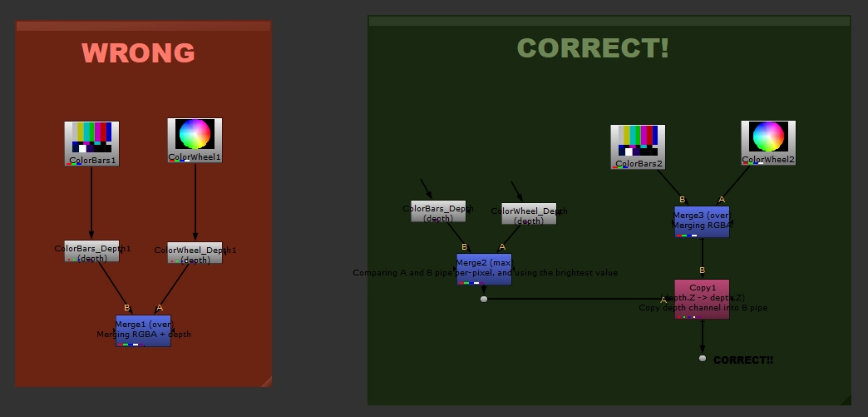Select the ColorWheel_Depth node in the green backdrop
868x417 pixels.
529,214
